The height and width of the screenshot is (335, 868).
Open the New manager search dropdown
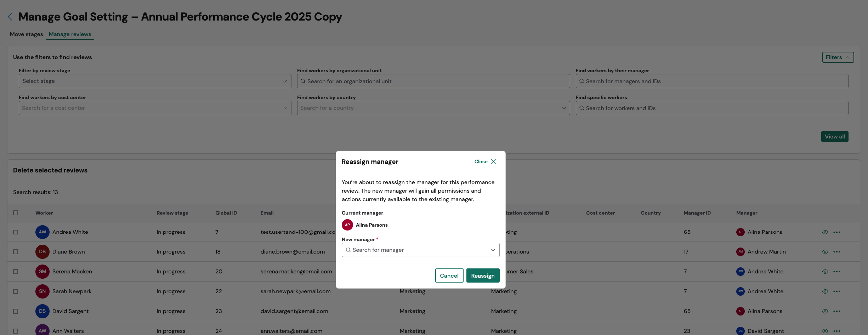click(420, 250)
